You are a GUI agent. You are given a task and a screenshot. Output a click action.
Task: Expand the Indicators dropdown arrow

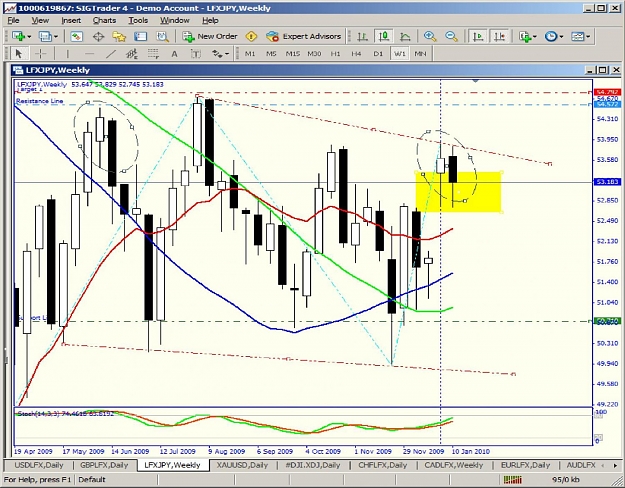click(535, 37)
